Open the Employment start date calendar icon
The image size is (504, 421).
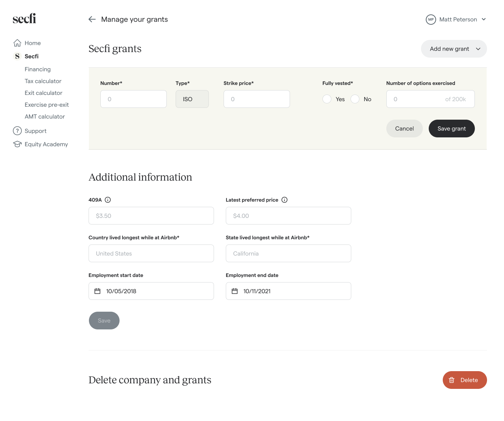(x=97, y=291)
